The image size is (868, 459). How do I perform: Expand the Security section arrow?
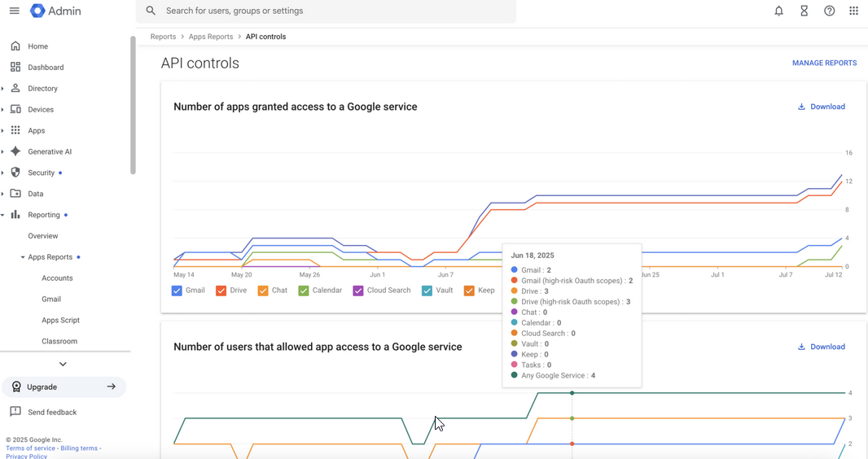tap(2, 173)
